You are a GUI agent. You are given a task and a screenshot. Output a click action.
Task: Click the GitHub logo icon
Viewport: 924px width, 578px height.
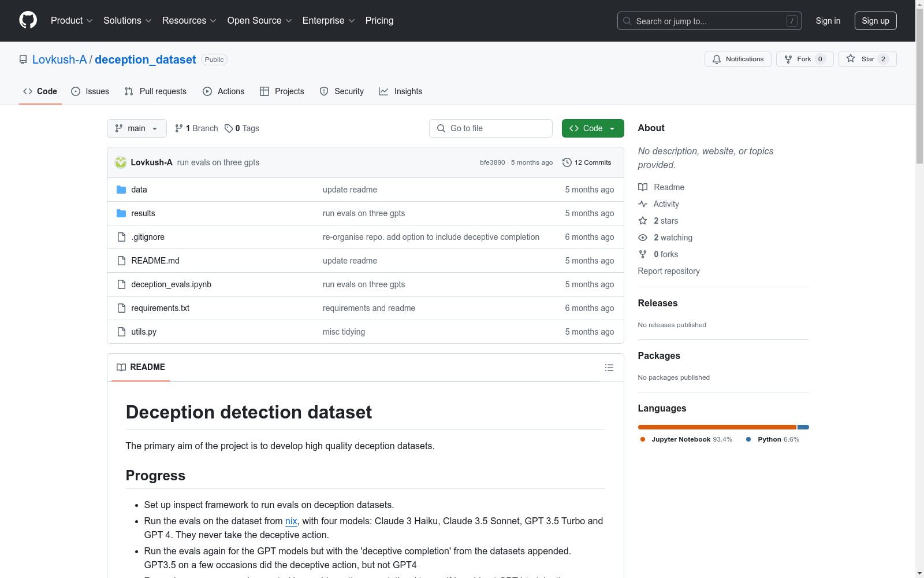(28, 20)
